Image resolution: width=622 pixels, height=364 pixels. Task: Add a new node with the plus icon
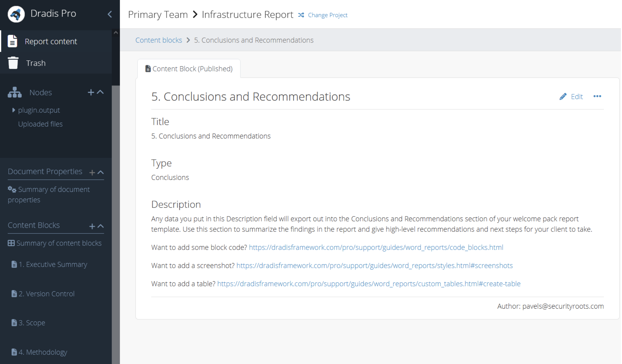(x=91, y=92)
